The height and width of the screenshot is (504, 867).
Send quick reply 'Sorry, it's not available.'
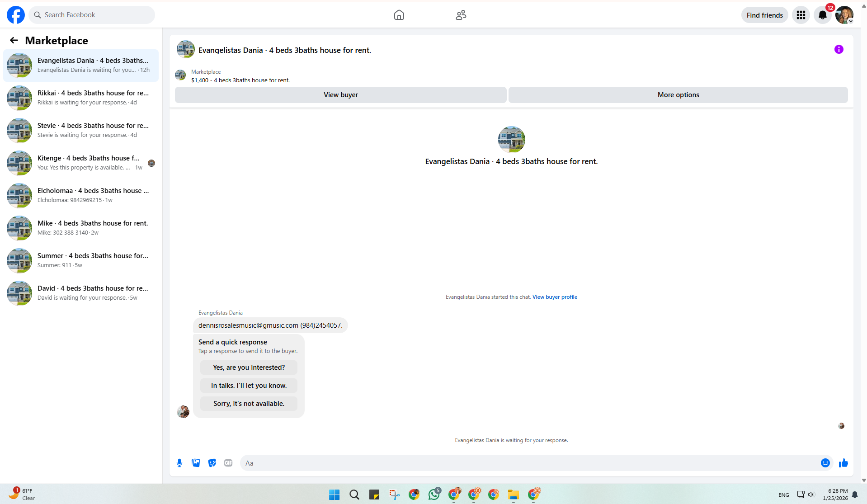(249, 404)
